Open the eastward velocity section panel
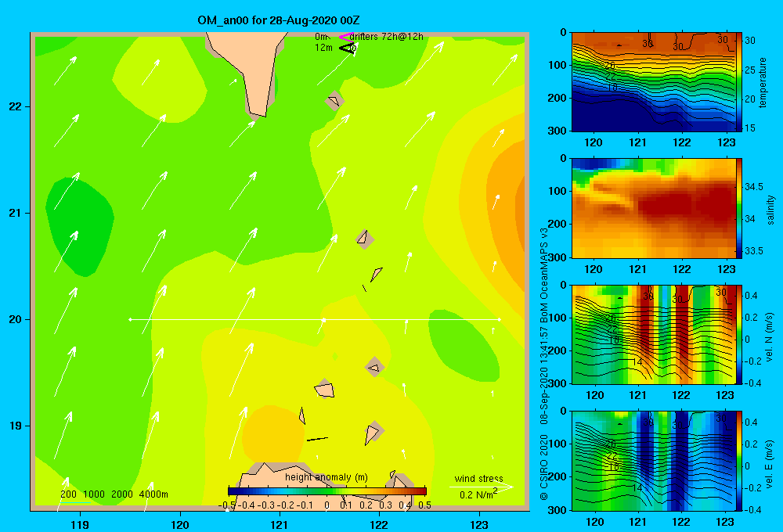Image resolution: width=783 pixels, height=532 pixels. tap(653, 461)
